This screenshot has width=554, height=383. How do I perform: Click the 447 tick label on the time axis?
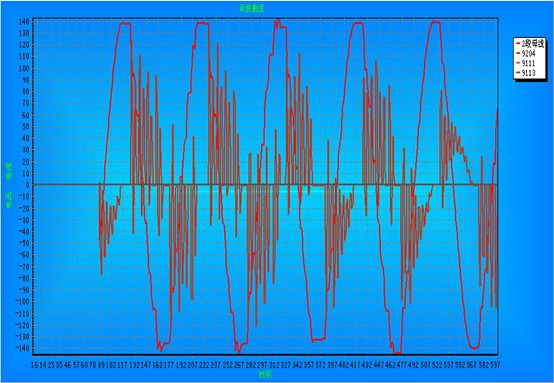tap(378, 365)
